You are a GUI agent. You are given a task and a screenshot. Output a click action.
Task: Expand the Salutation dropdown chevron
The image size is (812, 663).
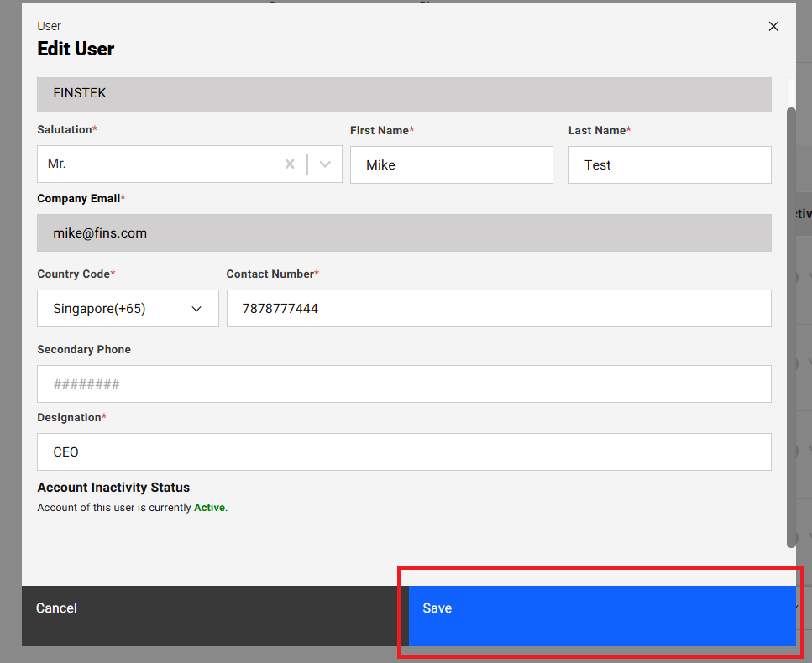(326, 164)
